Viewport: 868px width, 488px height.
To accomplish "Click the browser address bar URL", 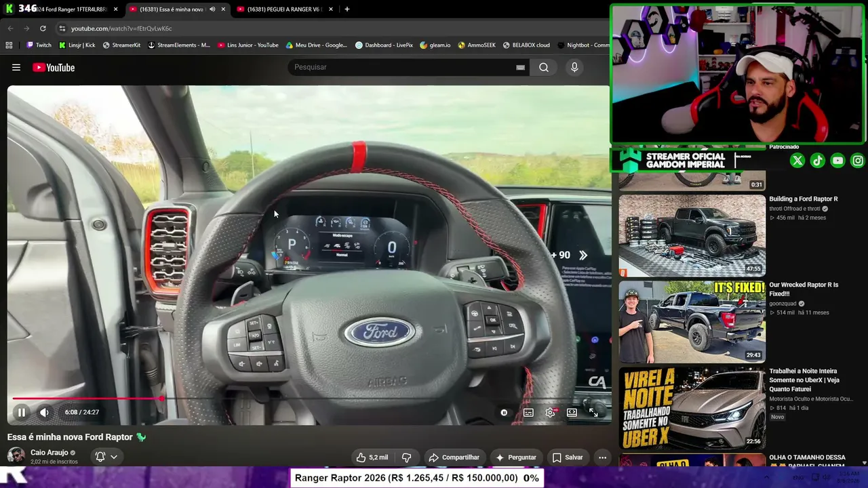I will pyautogui.click(x=121, y=28).
